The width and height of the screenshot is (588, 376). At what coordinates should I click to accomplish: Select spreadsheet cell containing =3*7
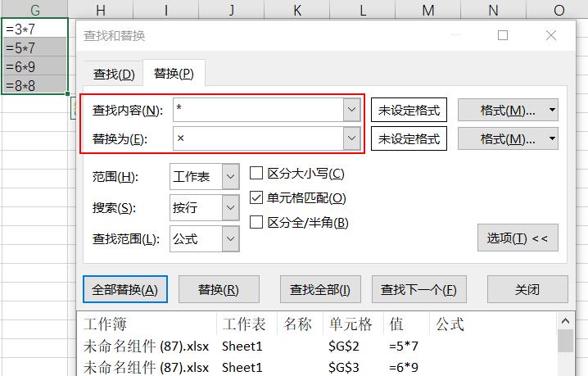pos(35,28)
